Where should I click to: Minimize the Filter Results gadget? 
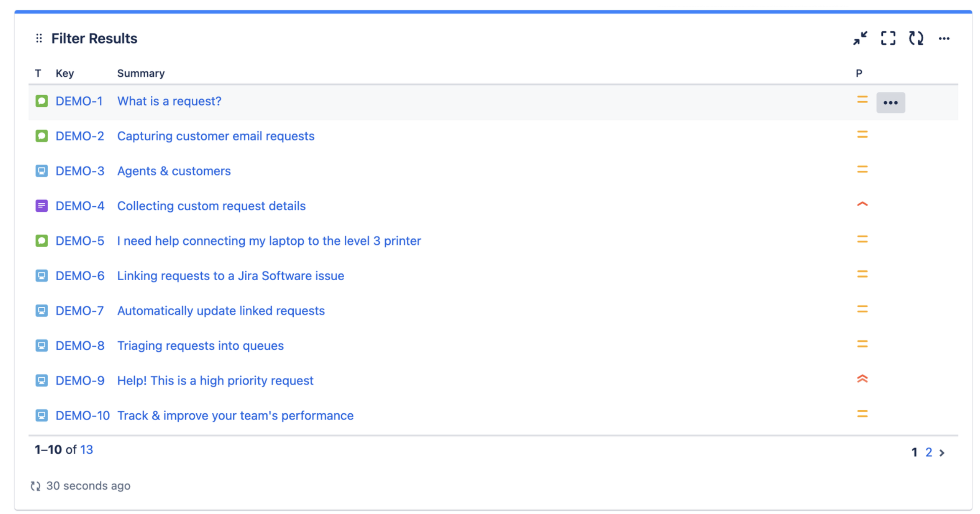click(x=860, y=38)
